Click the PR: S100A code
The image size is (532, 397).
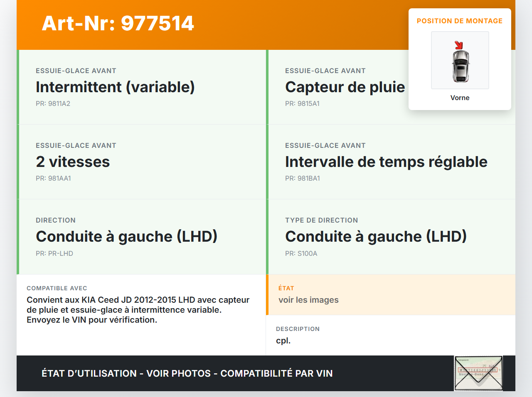[x=301, y=253]
